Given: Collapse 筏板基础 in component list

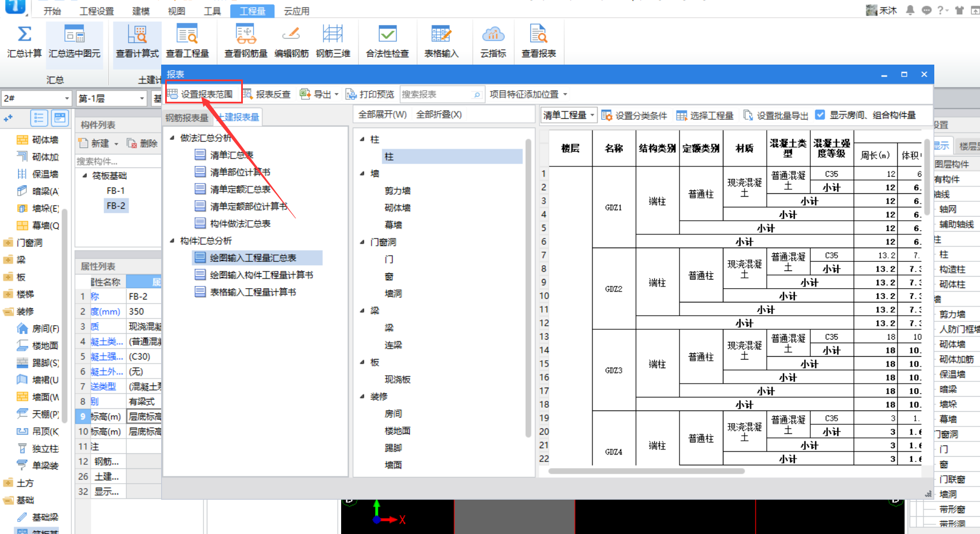Looking at the screenshot, I should click(85, 176).
